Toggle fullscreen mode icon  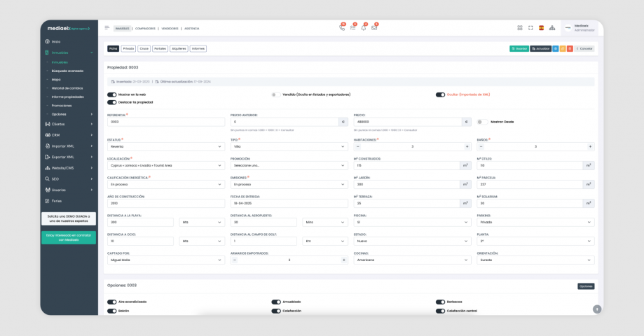coord(530,28)
